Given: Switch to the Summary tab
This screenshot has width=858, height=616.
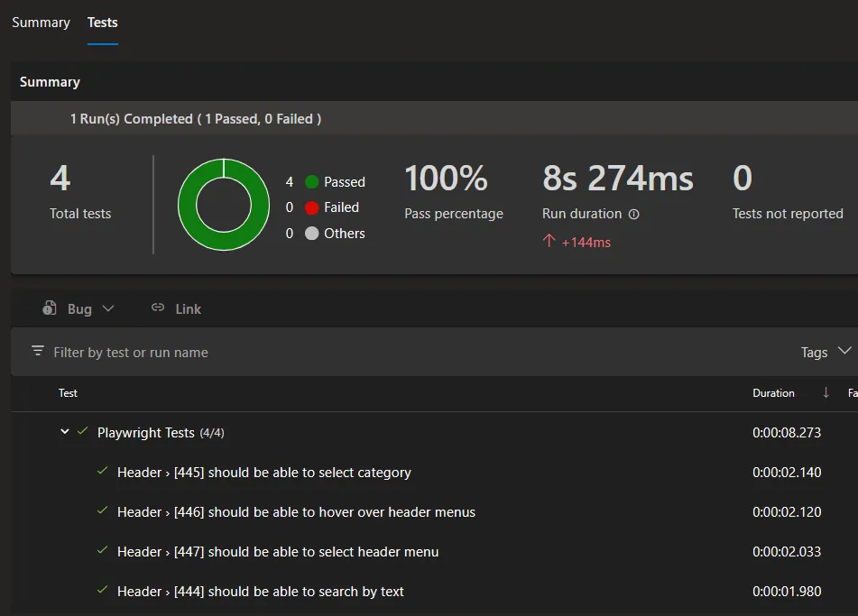Looking at the screenshot, I should [x=41, y=23].
